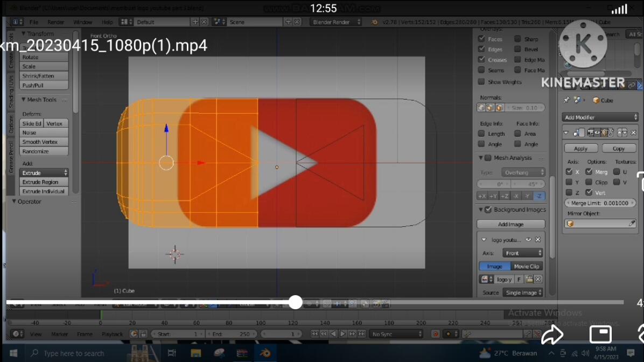The image size is (644, 362).
Task: Click the record keyframe button
Action: click(x=436, y=333)
